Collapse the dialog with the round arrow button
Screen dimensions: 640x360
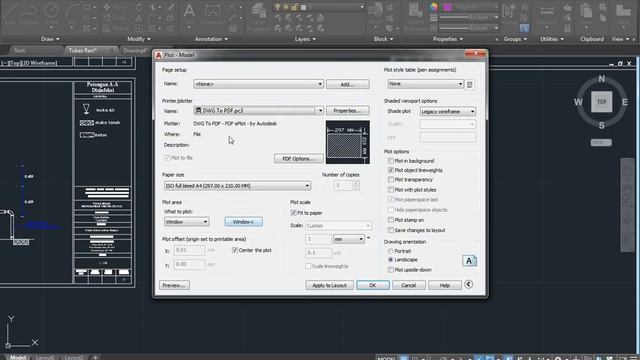click(x=469, y=284)
